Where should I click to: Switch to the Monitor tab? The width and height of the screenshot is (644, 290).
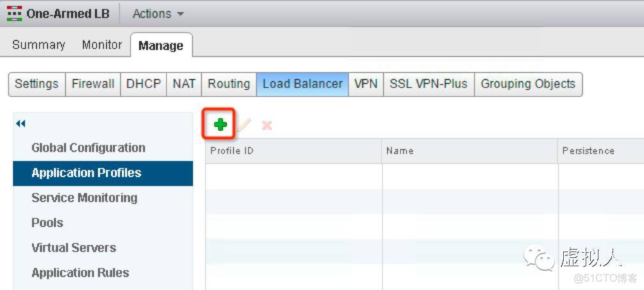click(x=102, y=44)
